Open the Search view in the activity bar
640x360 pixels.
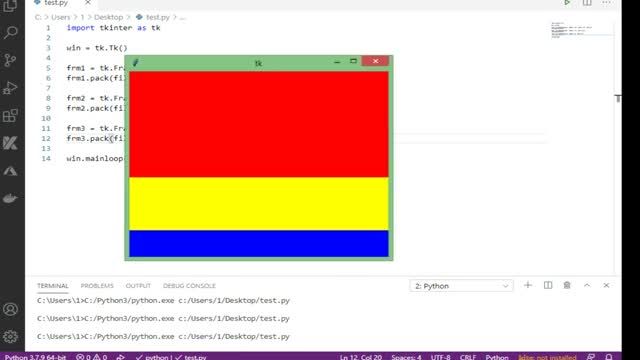[x=10, y=32]
